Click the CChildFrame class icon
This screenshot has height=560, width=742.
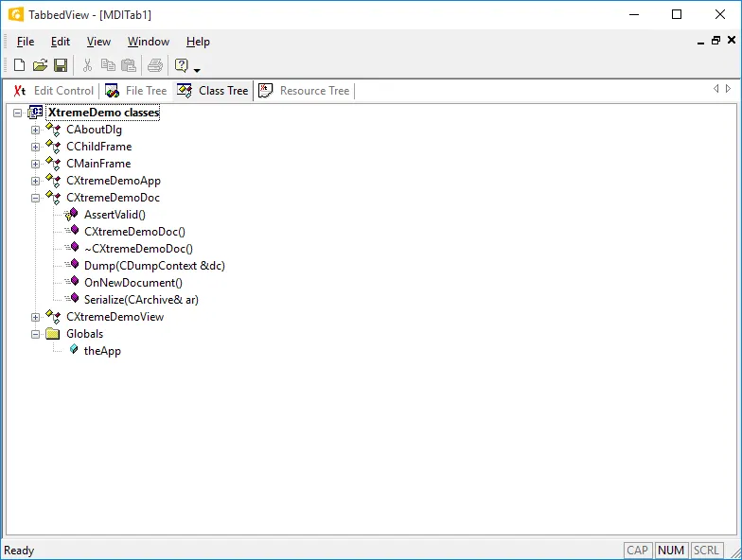(53, 147)
